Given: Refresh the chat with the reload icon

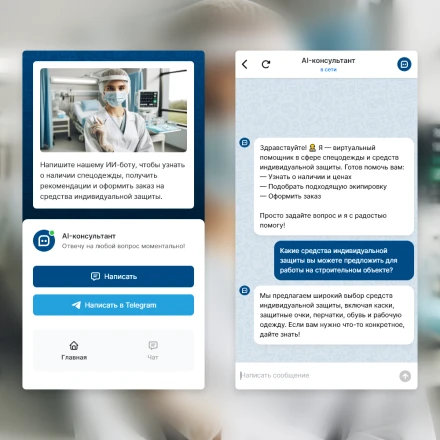Looking at the screenshot, I should 266,64.
